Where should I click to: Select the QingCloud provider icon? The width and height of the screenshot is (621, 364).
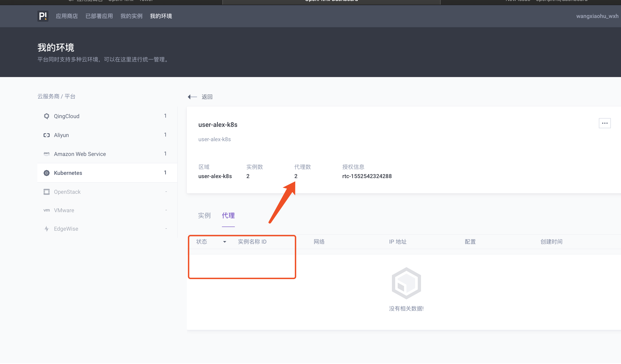(47, 116)
